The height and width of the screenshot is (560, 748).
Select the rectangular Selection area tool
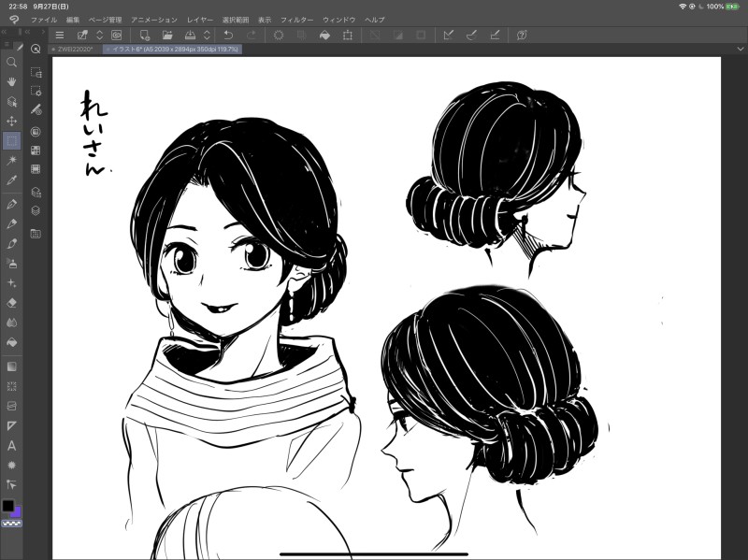coord(11,141)
